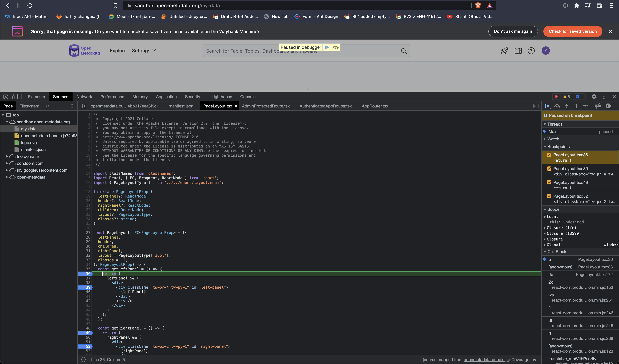Click Step into next function call icon
Image resolution: width=619 pixels, height=364 pixels.
pos(567,106)
